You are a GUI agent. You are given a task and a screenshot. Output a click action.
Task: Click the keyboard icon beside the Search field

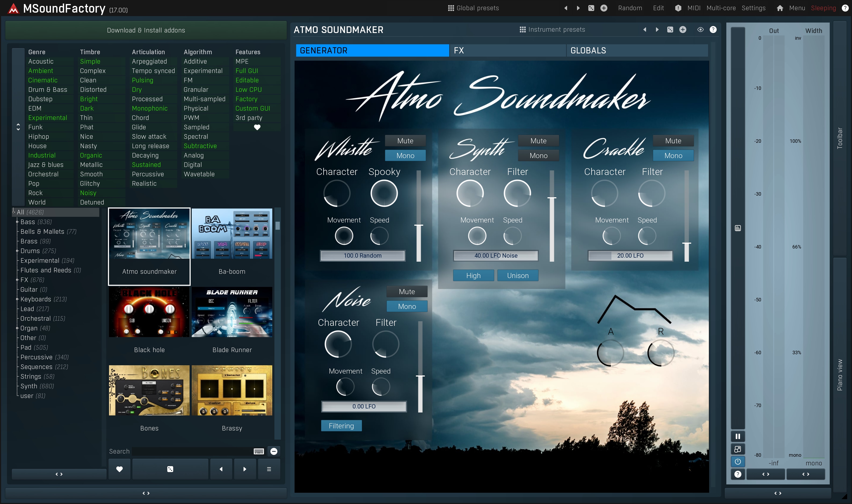coord(259,451)
